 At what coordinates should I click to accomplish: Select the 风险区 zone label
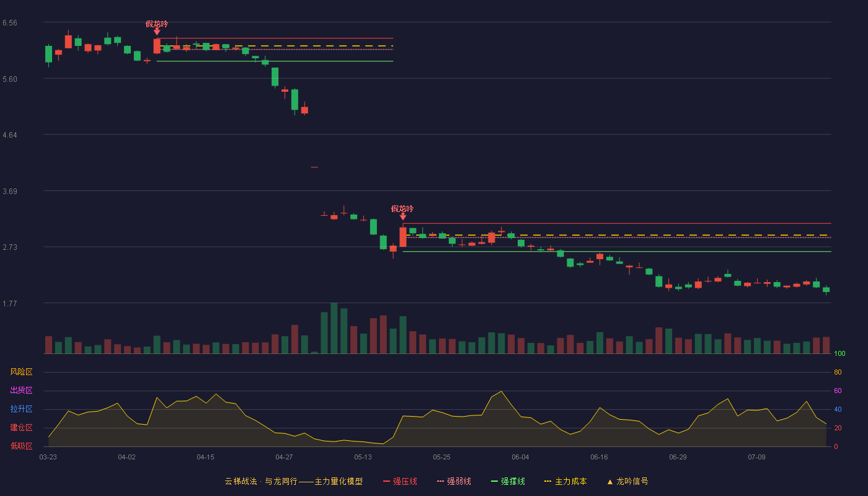tap(21, 372)
